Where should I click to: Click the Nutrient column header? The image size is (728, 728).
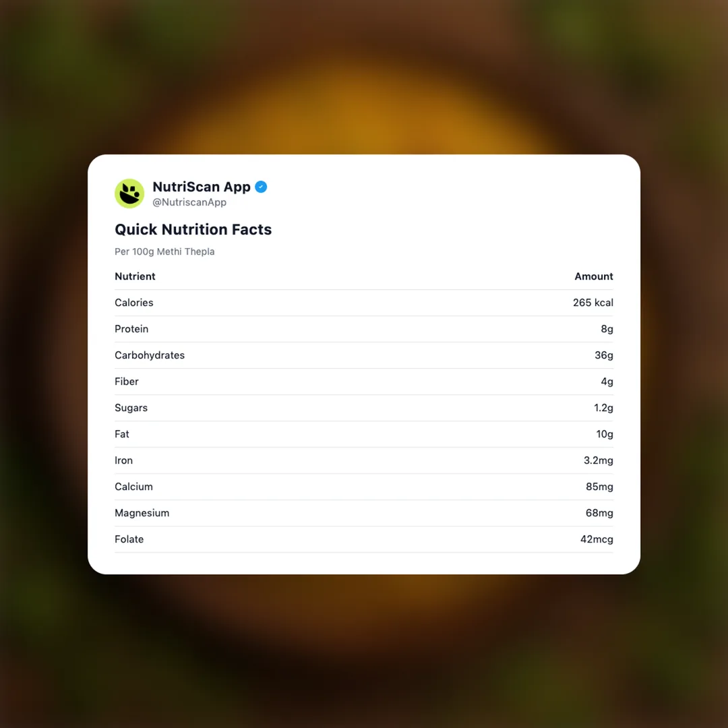(135, 276)
